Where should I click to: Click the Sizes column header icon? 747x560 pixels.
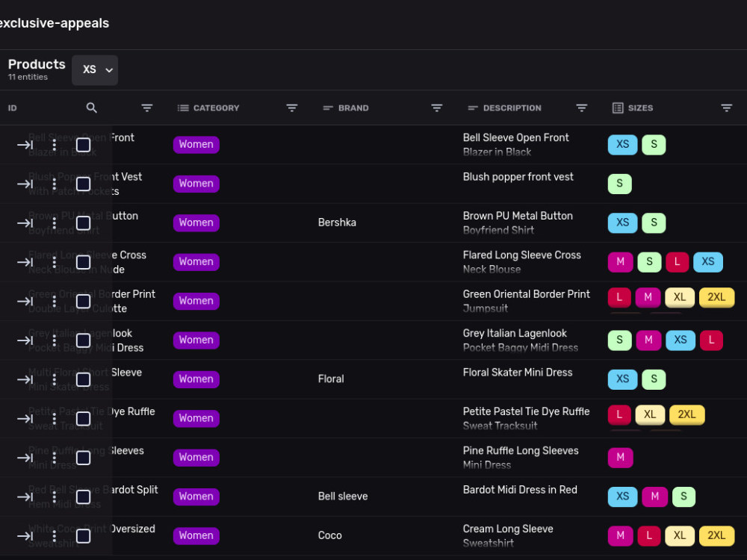pyautogui.click(x=618, y=108)
